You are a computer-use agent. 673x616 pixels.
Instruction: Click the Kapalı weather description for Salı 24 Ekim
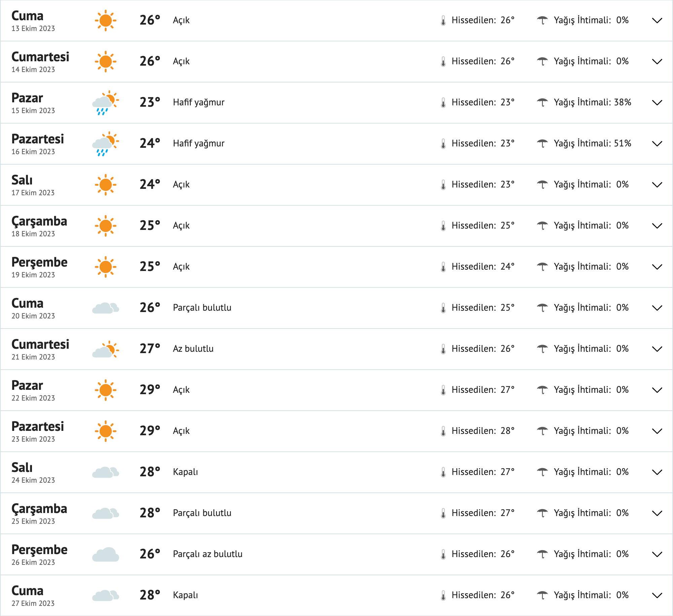(185, 472)
